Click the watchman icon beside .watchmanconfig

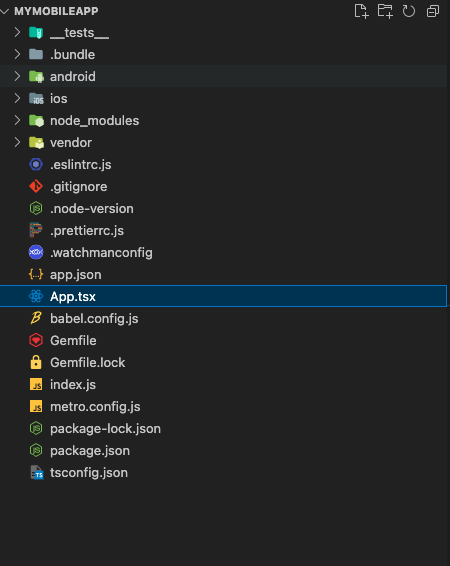point(36,252)
